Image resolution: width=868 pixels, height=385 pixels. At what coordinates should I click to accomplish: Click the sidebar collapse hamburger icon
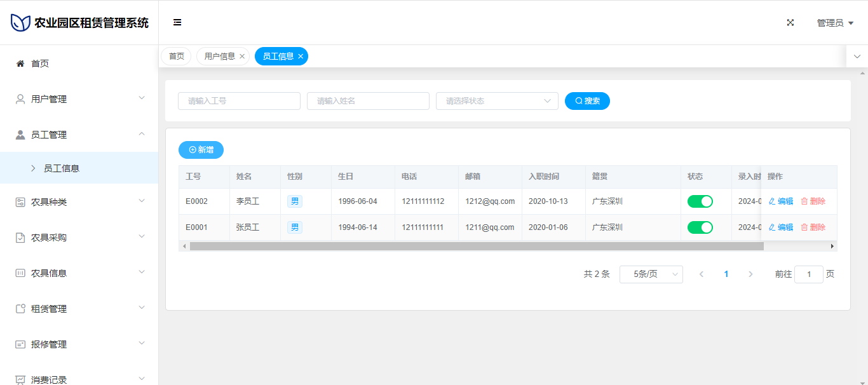point(177,22)
